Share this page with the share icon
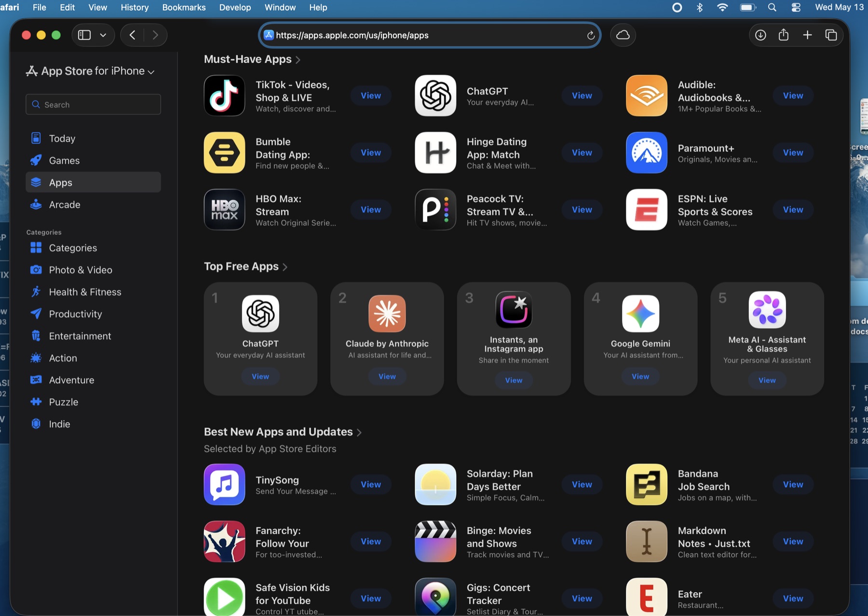 tap(784, 35)
